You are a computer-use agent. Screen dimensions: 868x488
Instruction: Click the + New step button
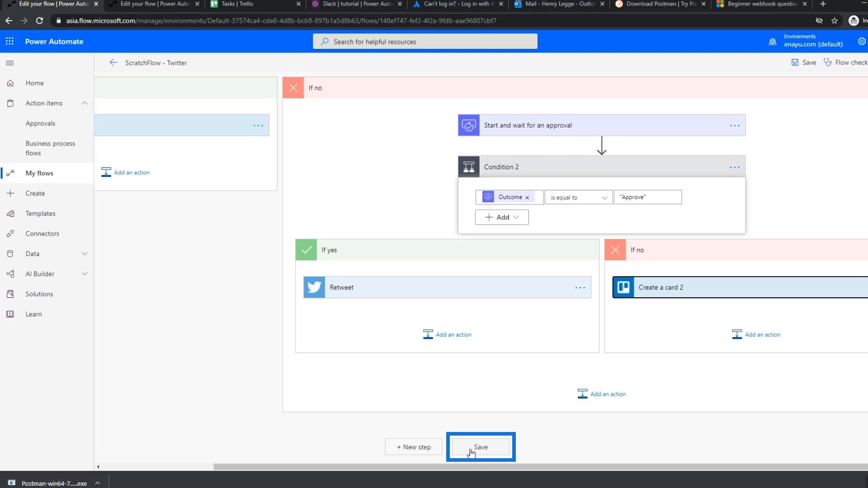click(414, 447)
